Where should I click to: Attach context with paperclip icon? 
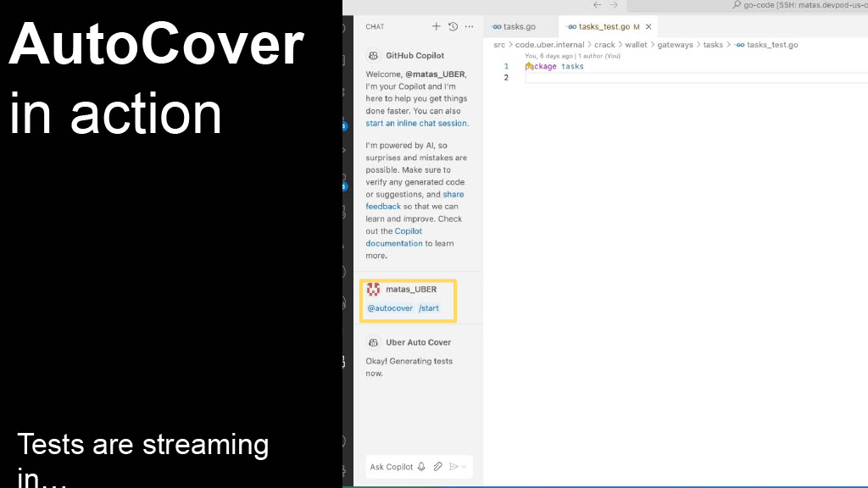pyautogui.click(x=438, y=467)
